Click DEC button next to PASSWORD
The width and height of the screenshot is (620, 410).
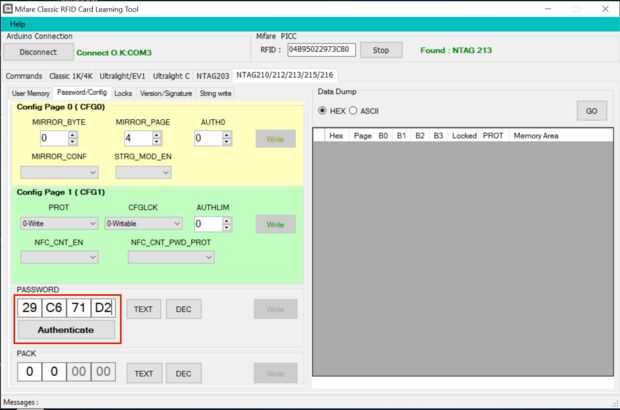pos(183,309)
